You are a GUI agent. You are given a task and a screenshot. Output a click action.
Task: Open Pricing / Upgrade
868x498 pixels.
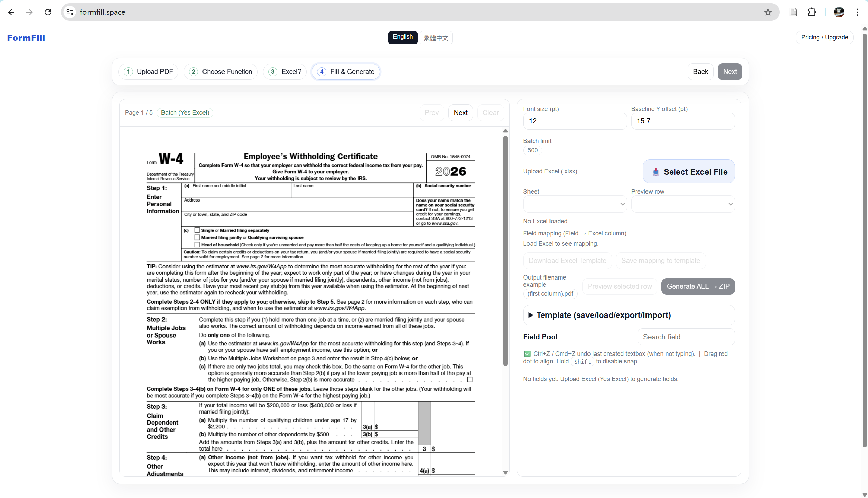click(x=824, y=37)
